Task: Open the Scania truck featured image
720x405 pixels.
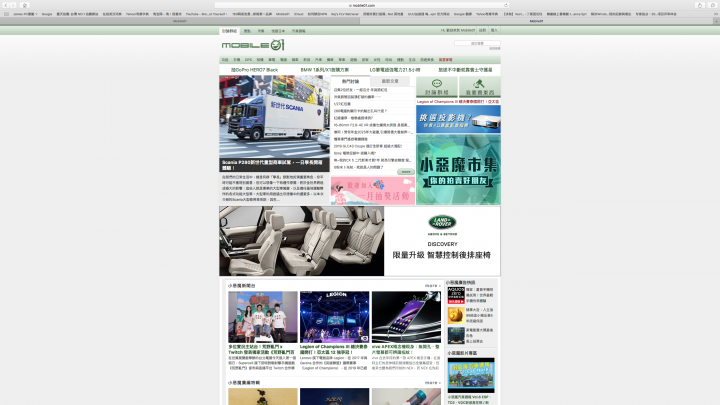Action: [x=274, y=117]
